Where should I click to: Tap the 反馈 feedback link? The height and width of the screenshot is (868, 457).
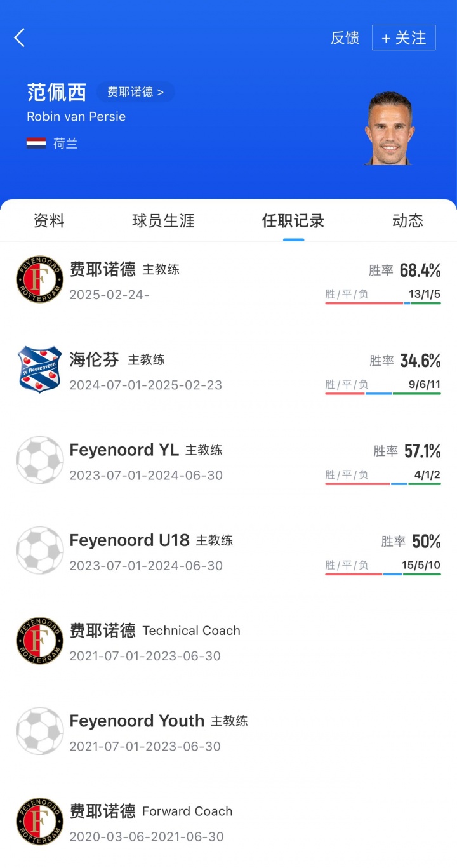(345, 38)
